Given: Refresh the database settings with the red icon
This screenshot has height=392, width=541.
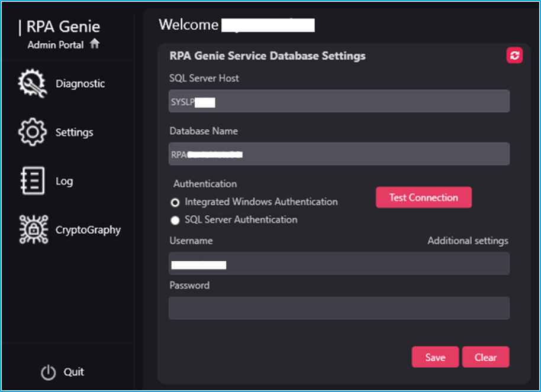Looking at the screenshot, I should point(514,56).
